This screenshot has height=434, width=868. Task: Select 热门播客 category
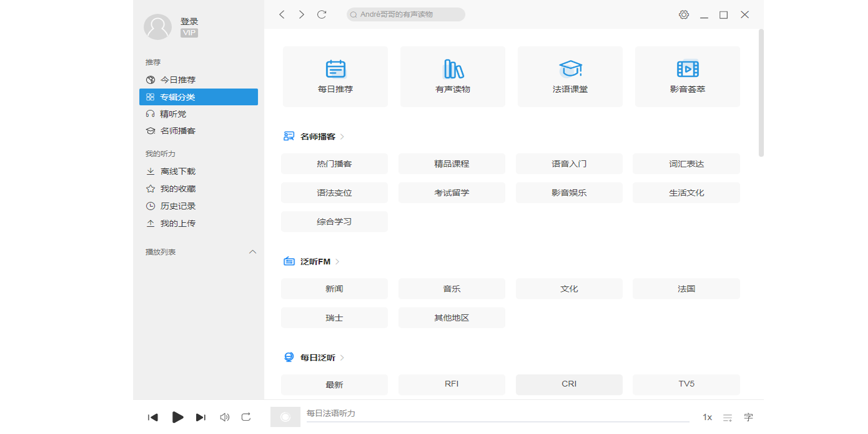(x=334, y=164)
